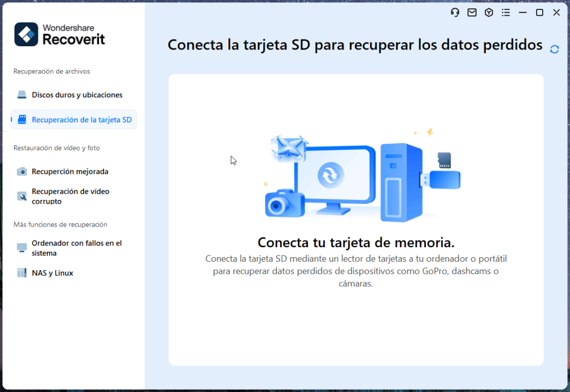Click the hard drive icon beside Discos duros
The width and height of the screenshot is (570, 392).
click(22, 95)
